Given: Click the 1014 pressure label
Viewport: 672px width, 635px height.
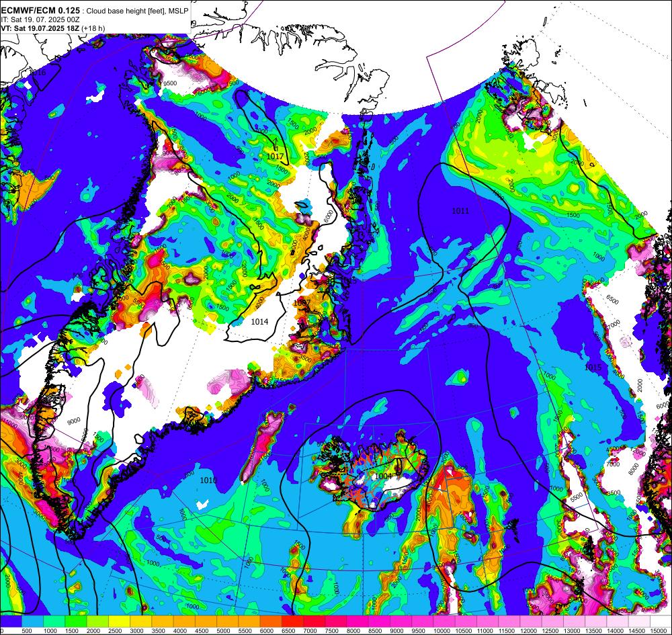Looking at the screenshot, I should (259, 321).
